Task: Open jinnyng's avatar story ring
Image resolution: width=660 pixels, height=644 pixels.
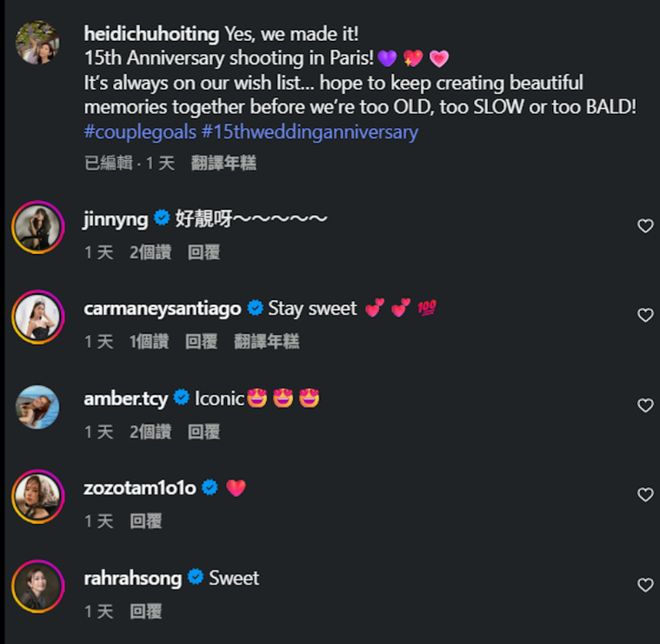Action: coord(38,227)
